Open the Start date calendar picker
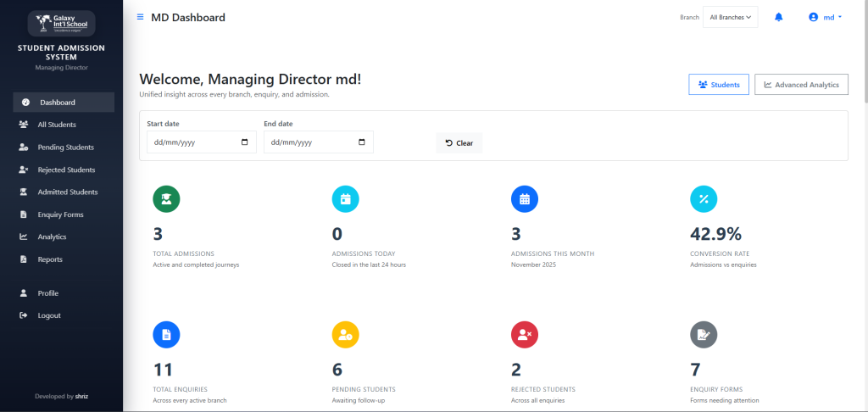 coord(245,142)
